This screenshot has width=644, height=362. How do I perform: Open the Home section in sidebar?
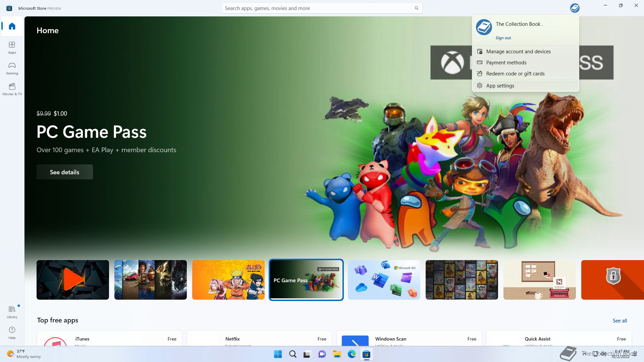coord(12,26)
